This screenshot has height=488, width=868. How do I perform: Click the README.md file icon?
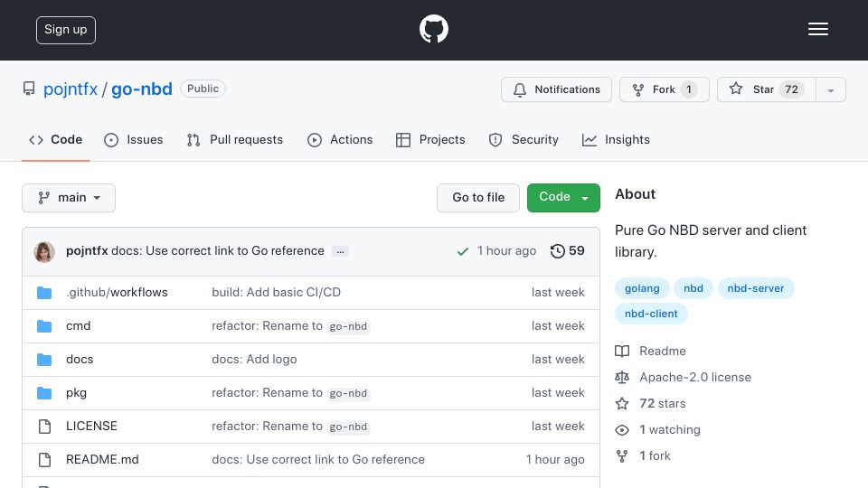45,460
